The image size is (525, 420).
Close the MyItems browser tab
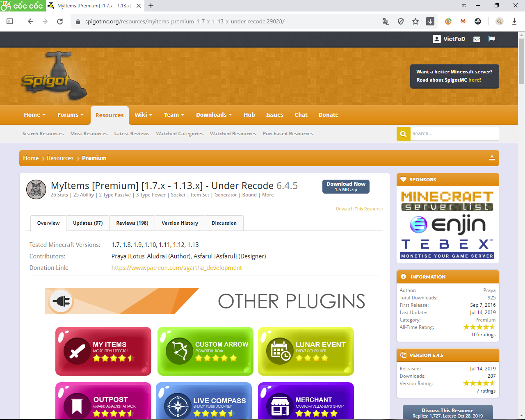tap(139, 6)
